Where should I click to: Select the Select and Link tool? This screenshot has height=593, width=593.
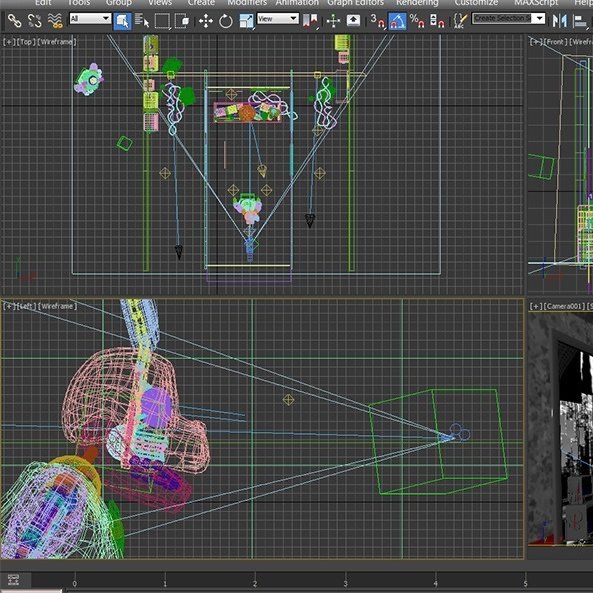click(15, 20)
